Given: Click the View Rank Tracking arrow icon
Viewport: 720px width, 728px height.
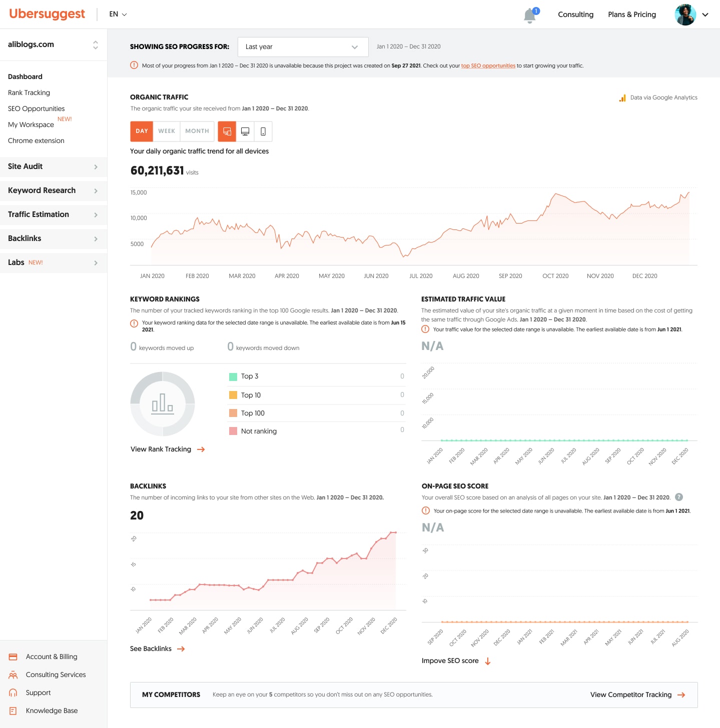Looking at the screenshot, I should (201, 449).
